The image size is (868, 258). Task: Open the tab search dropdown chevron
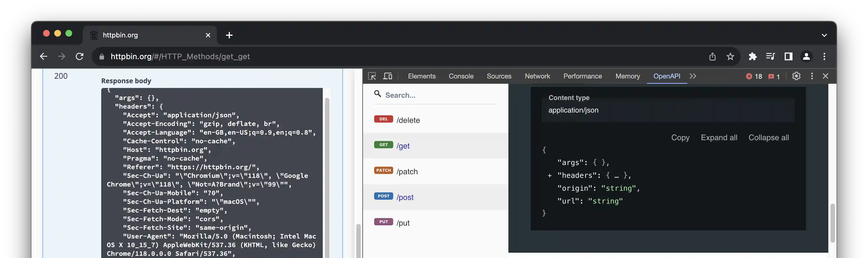point(824,35)
